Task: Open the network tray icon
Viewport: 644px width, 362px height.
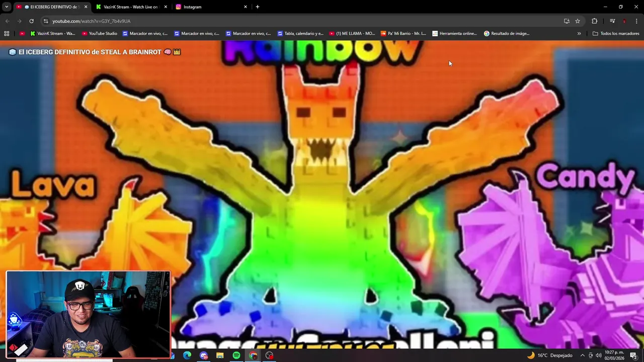Action: [591, 355]
